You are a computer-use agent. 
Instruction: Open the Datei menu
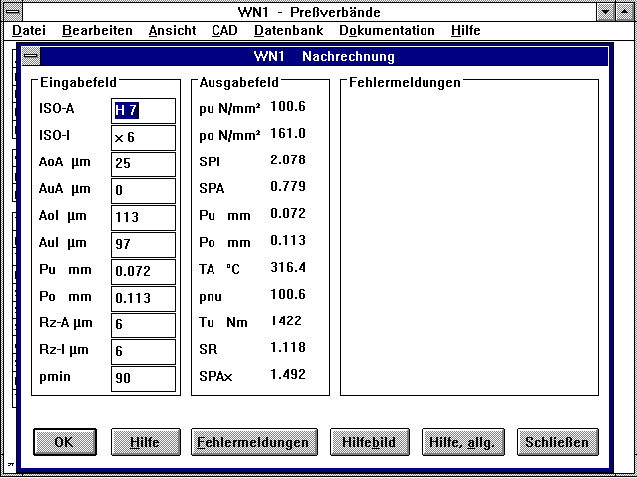point(29,31)
